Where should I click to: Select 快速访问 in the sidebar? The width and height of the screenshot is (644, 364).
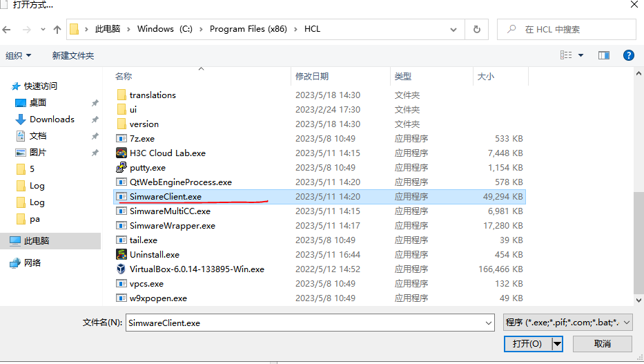(x=40, y=86)
